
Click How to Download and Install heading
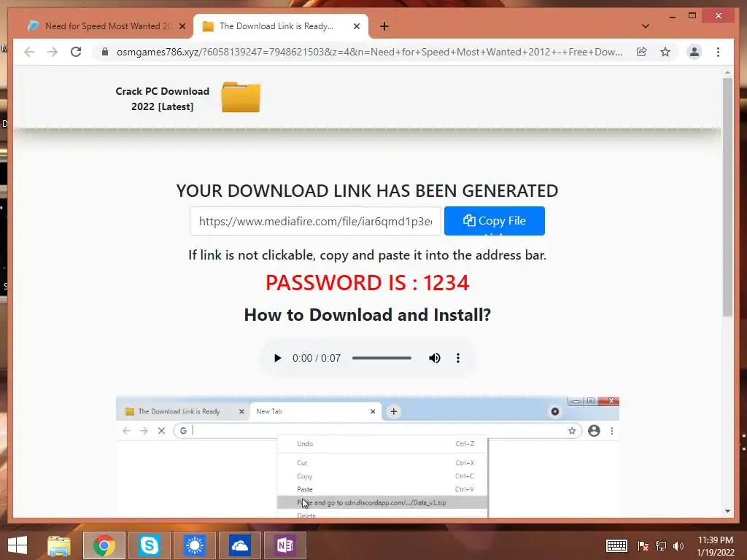[368, 315]
